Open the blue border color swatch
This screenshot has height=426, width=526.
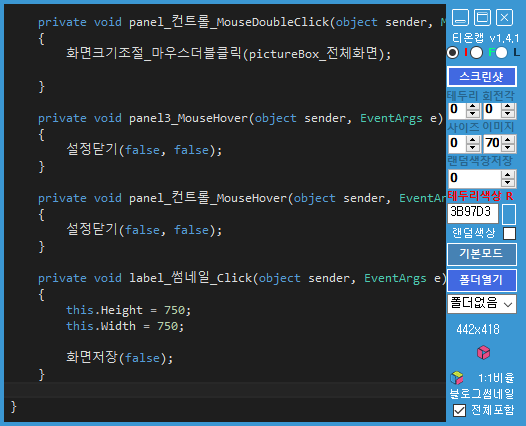pyautogui.click(x=509, y=214)
